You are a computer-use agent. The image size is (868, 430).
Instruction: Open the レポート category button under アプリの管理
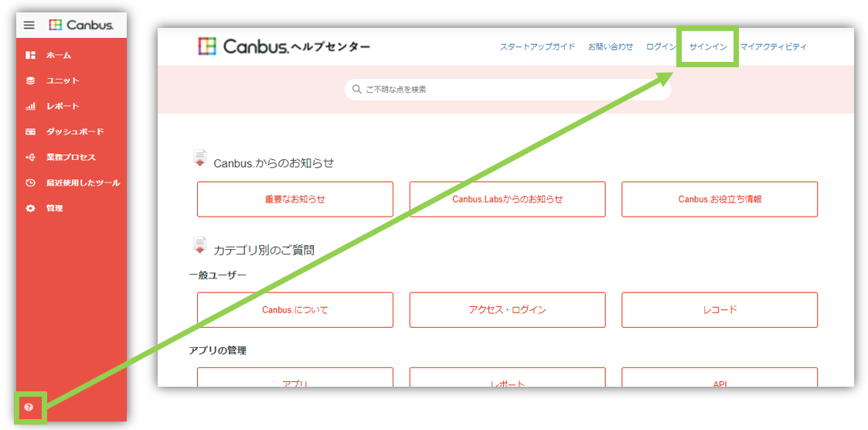pos(508,377)
